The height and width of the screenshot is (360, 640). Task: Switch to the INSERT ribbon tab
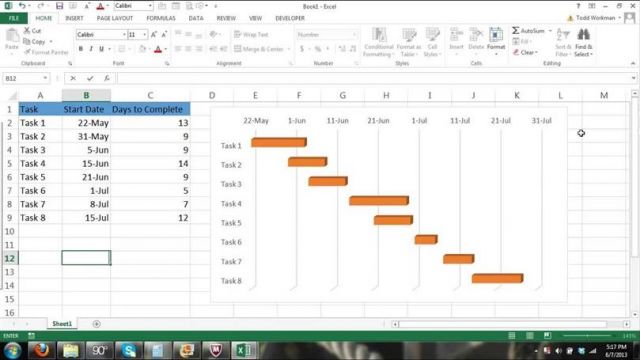click(x=74, y=18)
